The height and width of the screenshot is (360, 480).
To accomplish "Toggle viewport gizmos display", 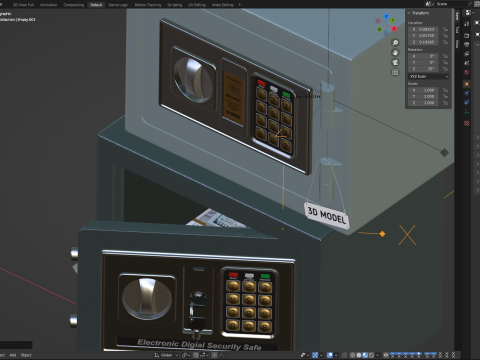I will tap(315, 355).
